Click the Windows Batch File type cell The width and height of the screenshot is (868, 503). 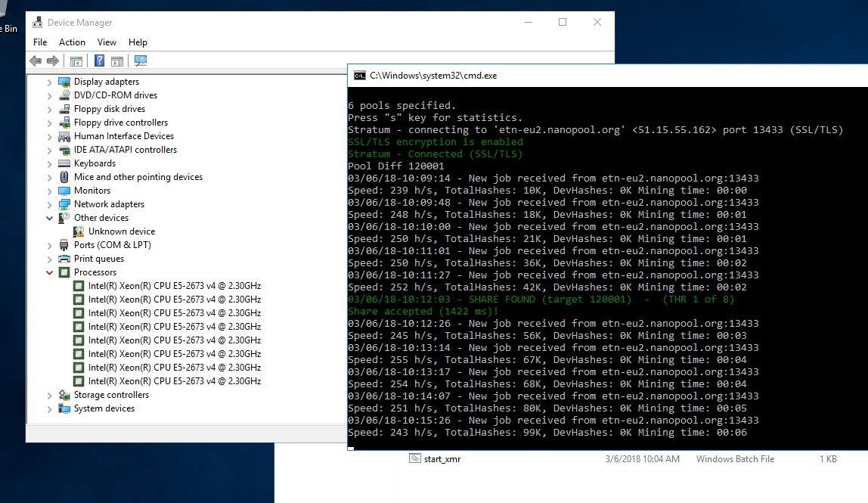click(735, 459)
